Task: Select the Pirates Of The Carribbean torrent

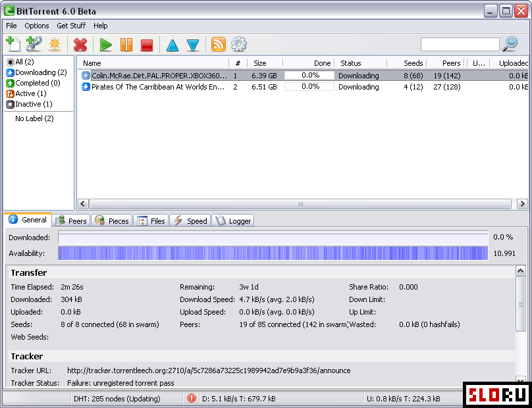Action: [x=303, y=87]
